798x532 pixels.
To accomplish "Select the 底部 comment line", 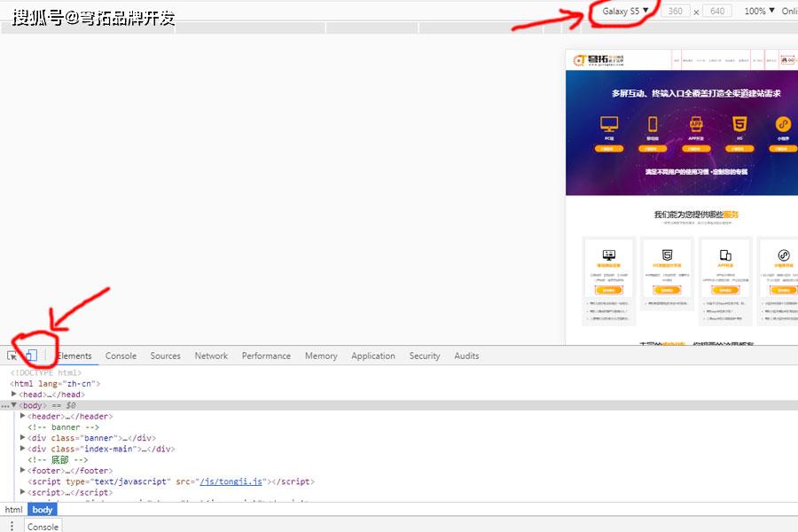I will [58, 459].
